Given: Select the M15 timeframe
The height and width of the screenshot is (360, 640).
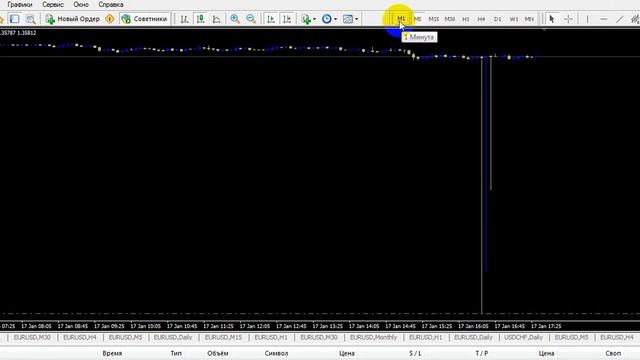Looking at the screenshot, I should click(433, 19).
